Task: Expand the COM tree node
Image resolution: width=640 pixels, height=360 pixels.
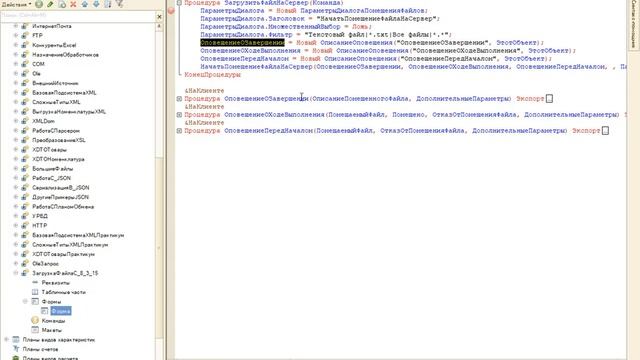Action: [16, 64]
